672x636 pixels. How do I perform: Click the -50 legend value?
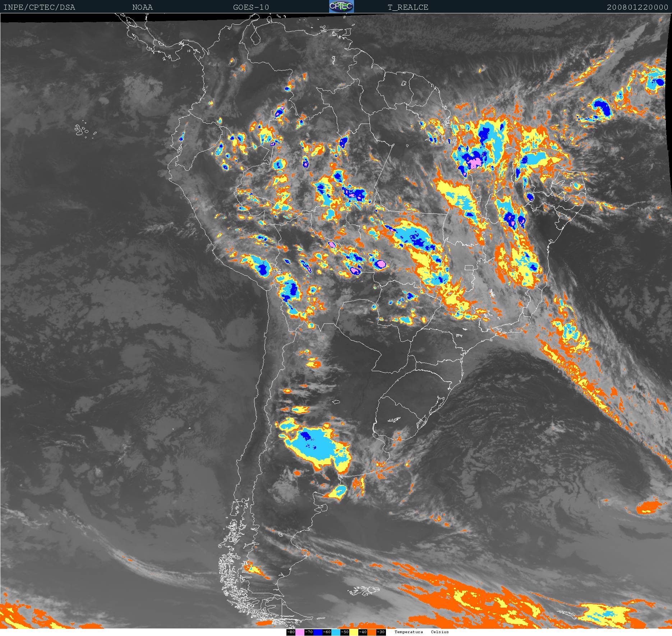tap(345, 632)
